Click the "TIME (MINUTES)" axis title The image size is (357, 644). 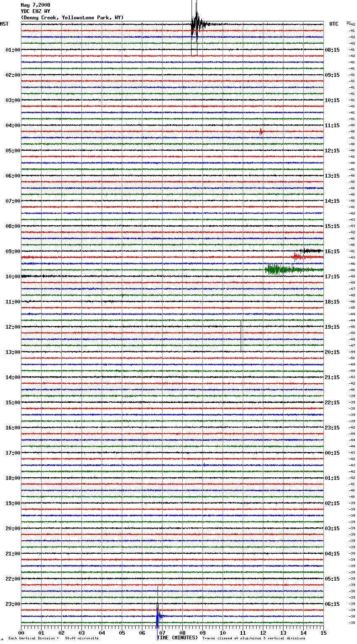[177, 638]
